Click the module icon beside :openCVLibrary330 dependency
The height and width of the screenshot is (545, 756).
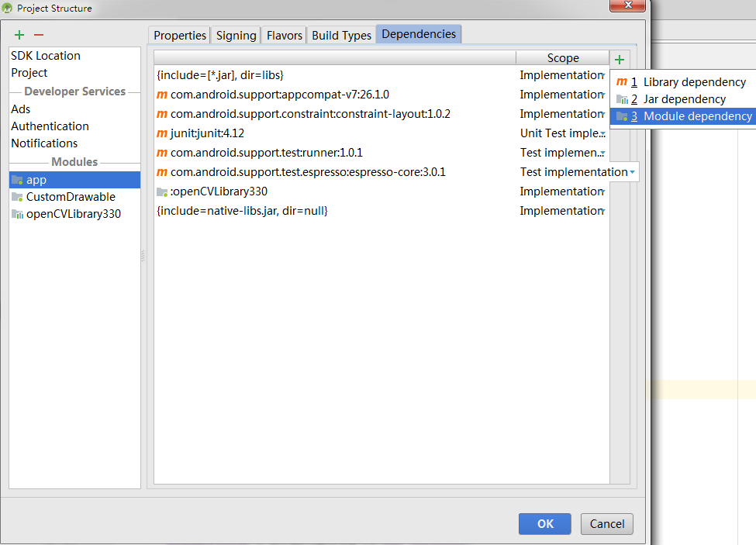click(x=161, y=191)
